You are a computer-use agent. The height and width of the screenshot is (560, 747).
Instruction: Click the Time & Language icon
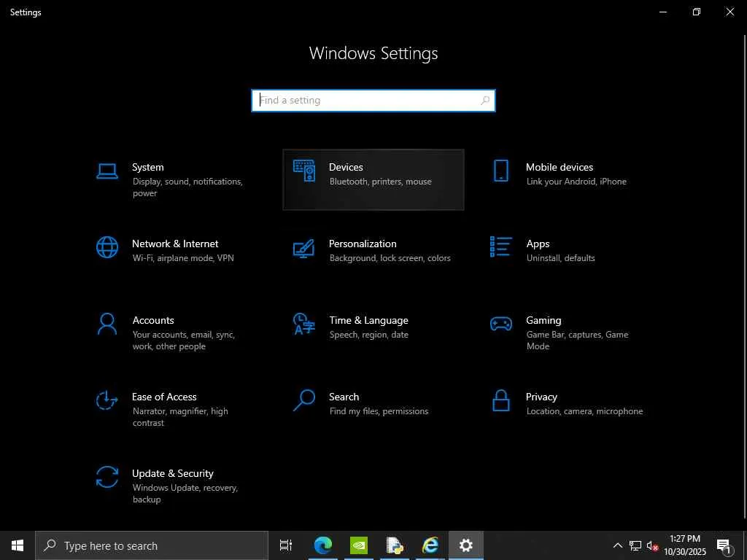[x=304, y=324]
